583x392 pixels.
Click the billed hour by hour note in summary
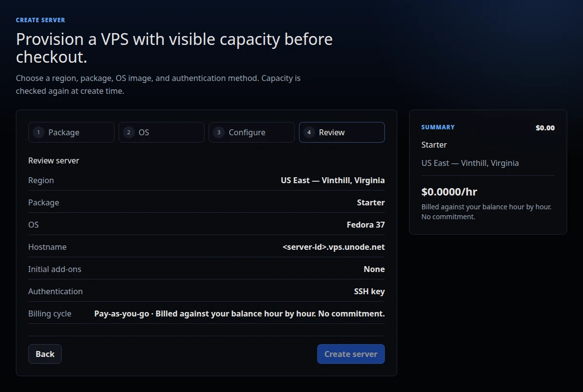(x=486, y=212)
